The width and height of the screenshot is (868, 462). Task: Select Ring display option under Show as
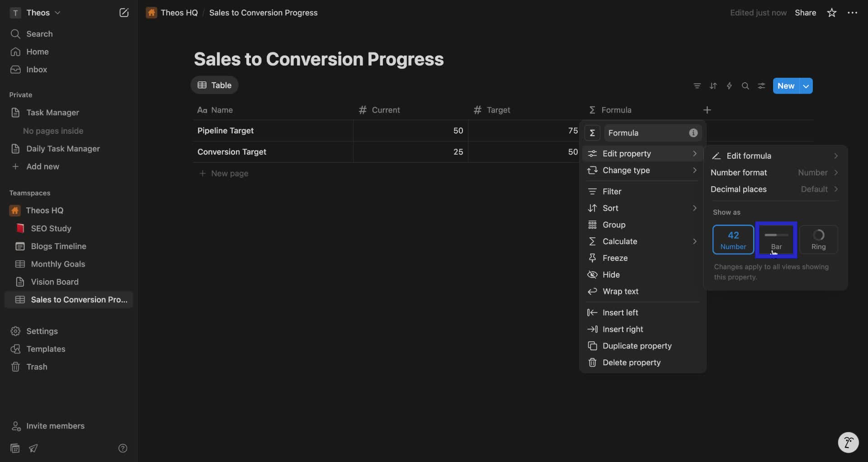coord(819,240)
